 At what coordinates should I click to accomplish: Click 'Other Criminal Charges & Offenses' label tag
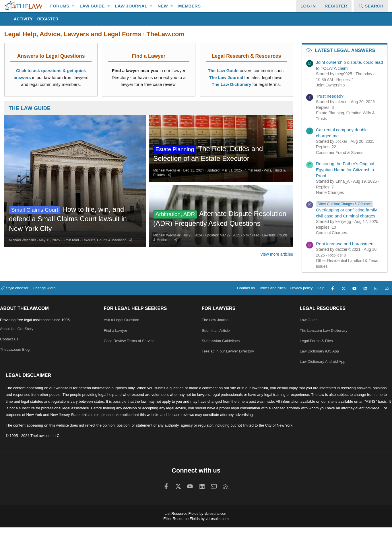(344, 204)
